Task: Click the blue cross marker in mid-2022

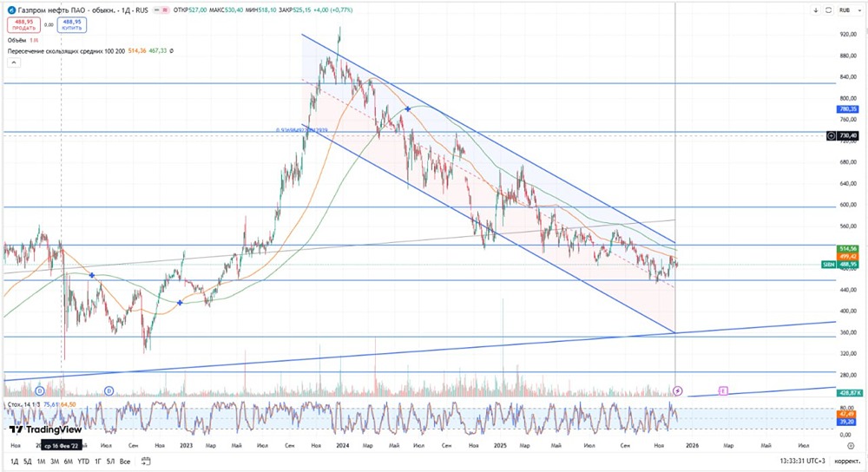Action: click(92, 275)
